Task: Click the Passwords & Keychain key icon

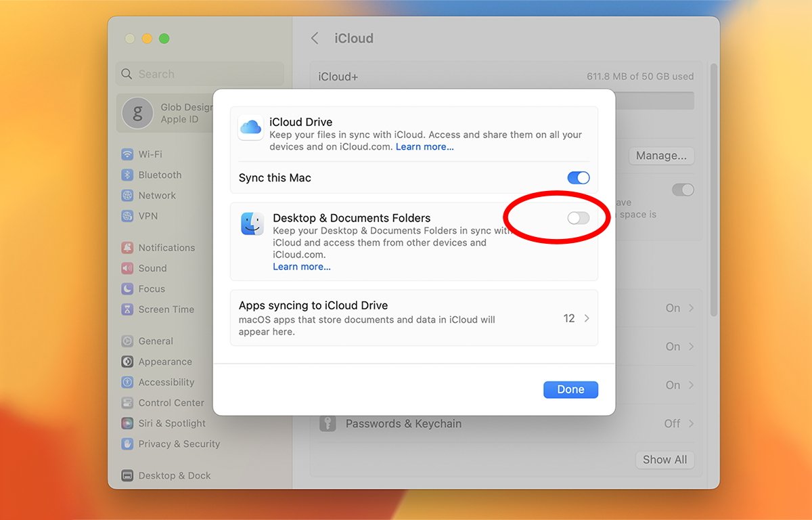Action: click(328, 424)
